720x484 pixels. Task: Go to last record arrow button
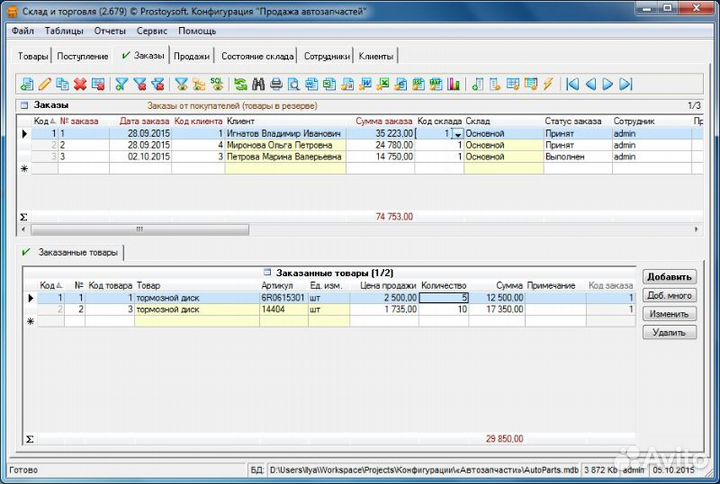(x=626, y=84)
